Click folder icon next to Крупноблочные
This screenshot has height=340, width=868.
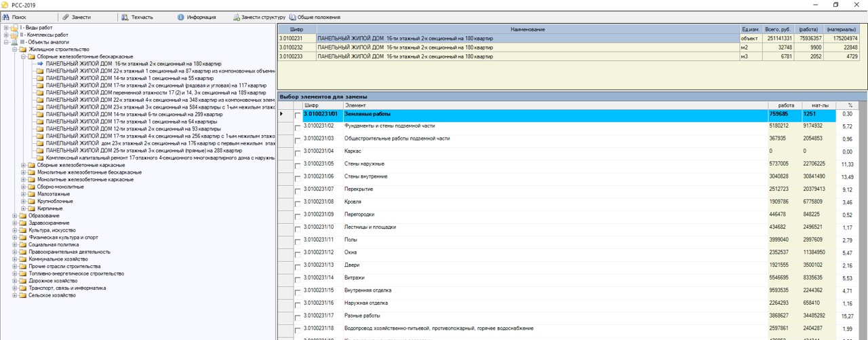click(31, 202)
